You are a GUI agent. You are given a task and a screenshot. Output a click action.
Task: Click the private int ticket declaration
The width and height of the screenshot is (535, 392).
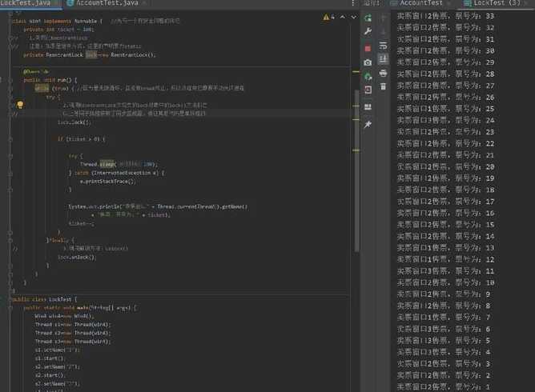tap(58, 30)
